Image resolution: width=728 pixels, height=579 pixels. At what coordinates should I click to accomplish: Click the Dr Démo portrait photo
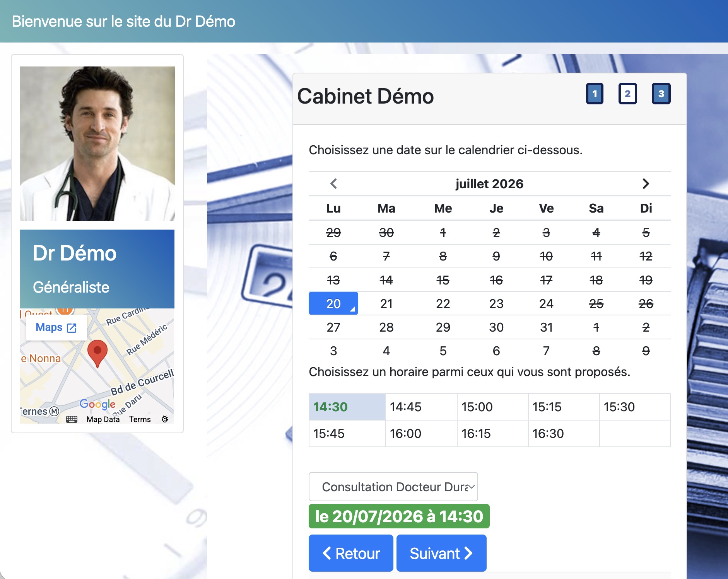tap(97, 144)
